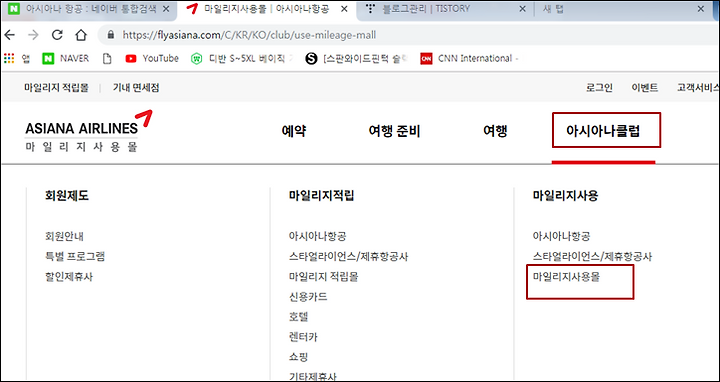This screenshot has height=382, width=720.
Task: Click the 마일리지적립 column heading
Action: click(321, 196)
